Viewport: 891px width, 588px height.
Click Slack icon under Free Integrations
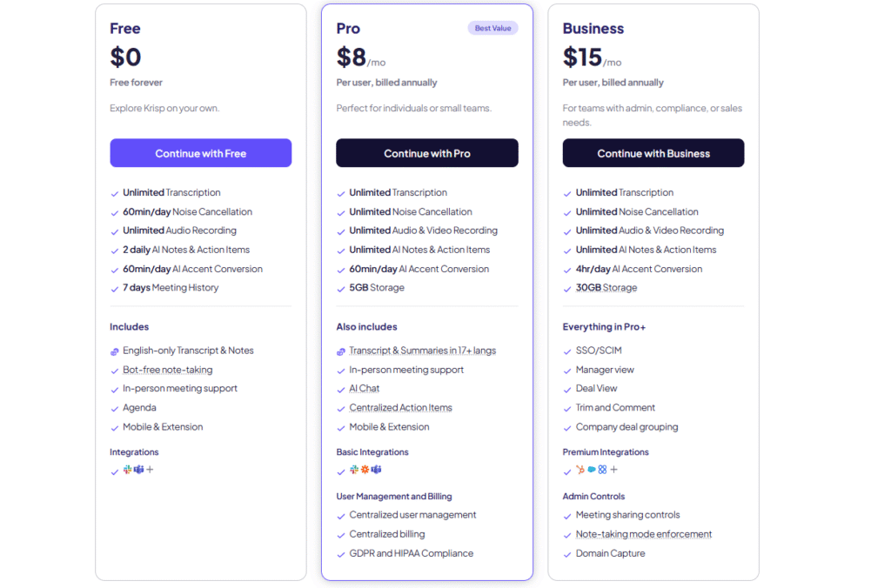[x=127, y=470]
